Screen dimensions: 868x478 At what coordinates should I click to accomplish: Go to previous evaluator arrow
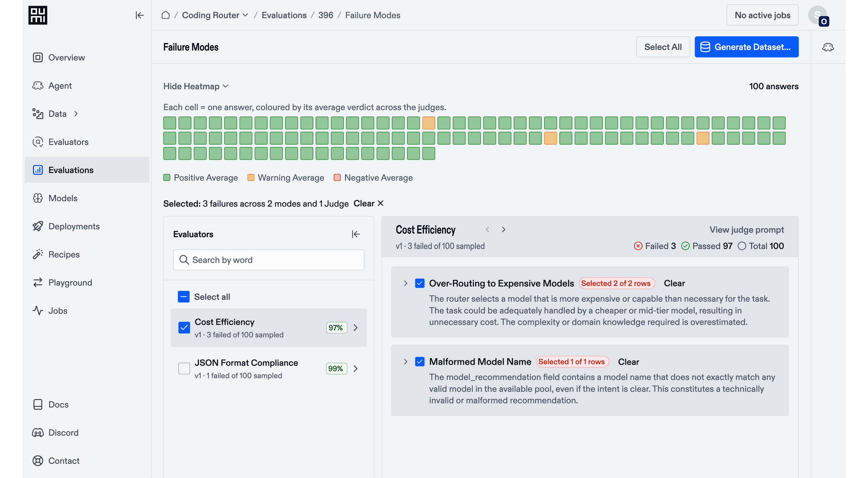point(487,230)
